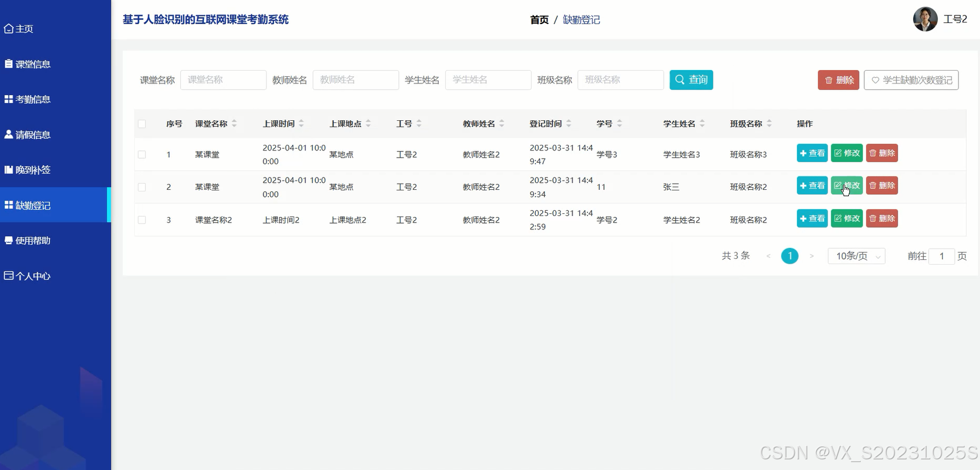The width and height of the screenshot is (980, 470).
Task: Sort by 工号 column arrows
Action: (x=419, y=124)
